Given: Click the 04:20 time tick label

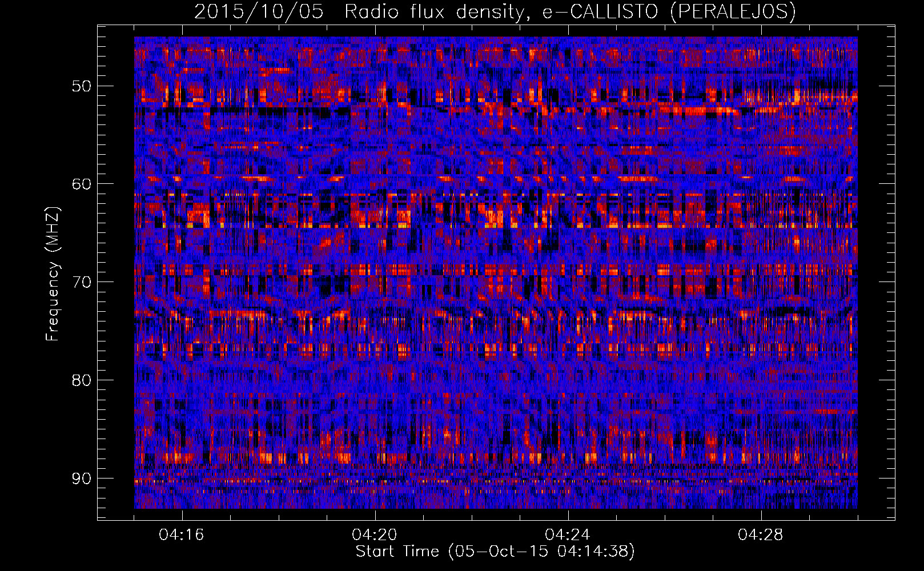Looking at the screenshot, I should [x=375, y=534].
